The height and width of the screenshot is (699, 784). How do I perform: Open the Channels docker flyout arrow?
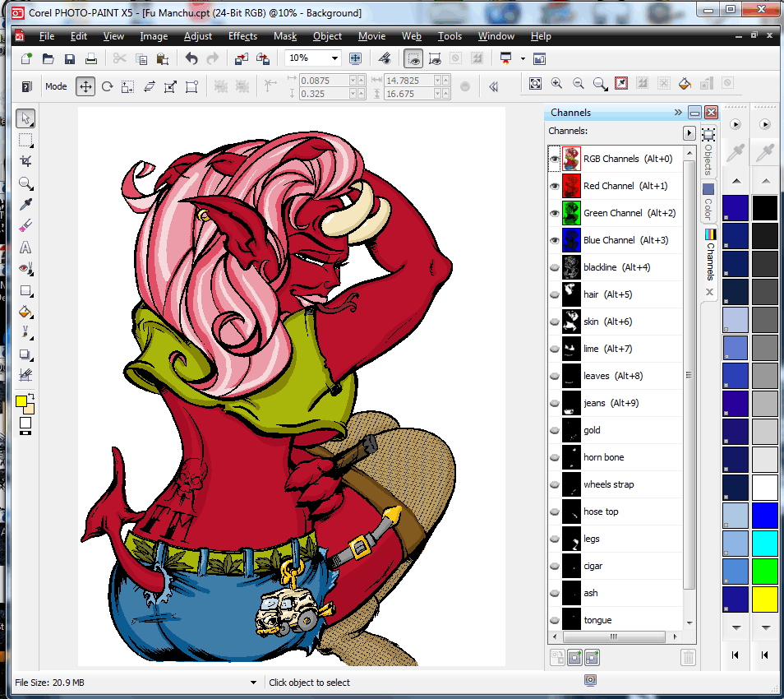(689, 132)
